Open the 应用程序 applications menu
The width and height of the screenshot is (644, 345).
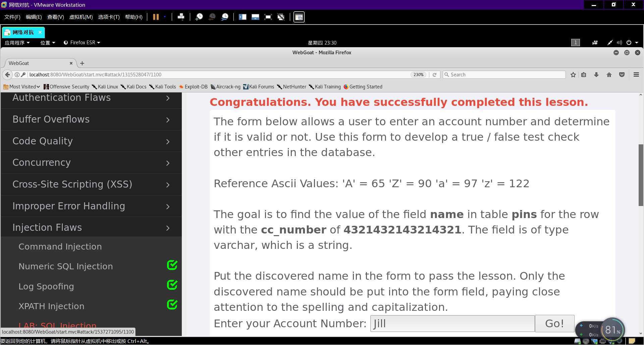tap(17, 43)
